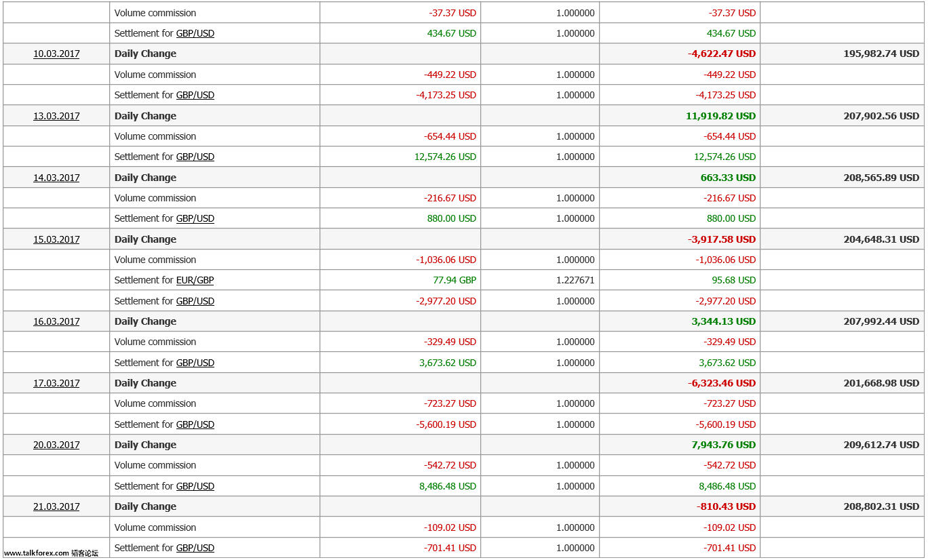Open the 14.03.2017 date link
Viewport: 928px width, 560px height.
(x=56, y=178)
